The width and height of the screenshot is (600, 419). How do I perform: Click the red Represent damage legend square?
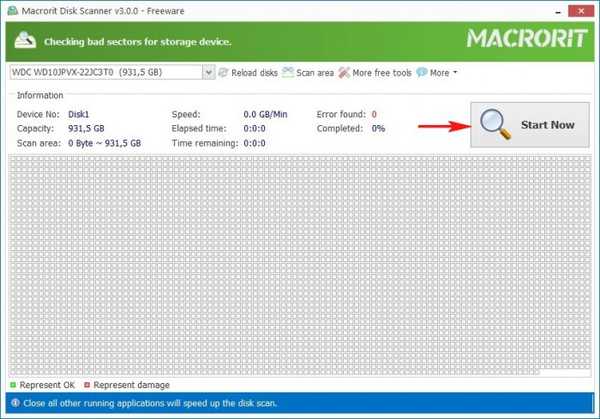click(87, 385)
